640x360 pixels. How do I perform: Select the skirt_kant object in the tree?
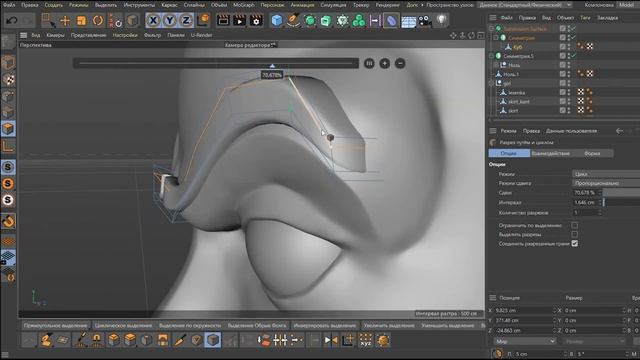(519, 101)
